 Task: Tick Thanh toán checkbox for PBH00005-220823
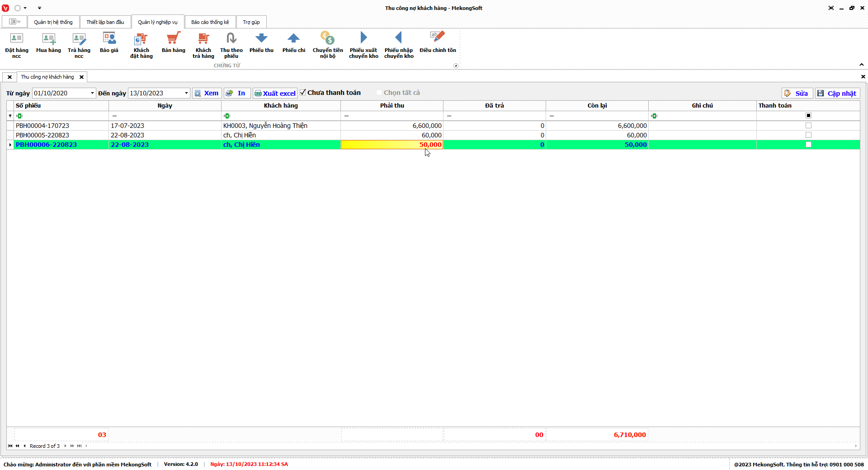coord(808,135)
